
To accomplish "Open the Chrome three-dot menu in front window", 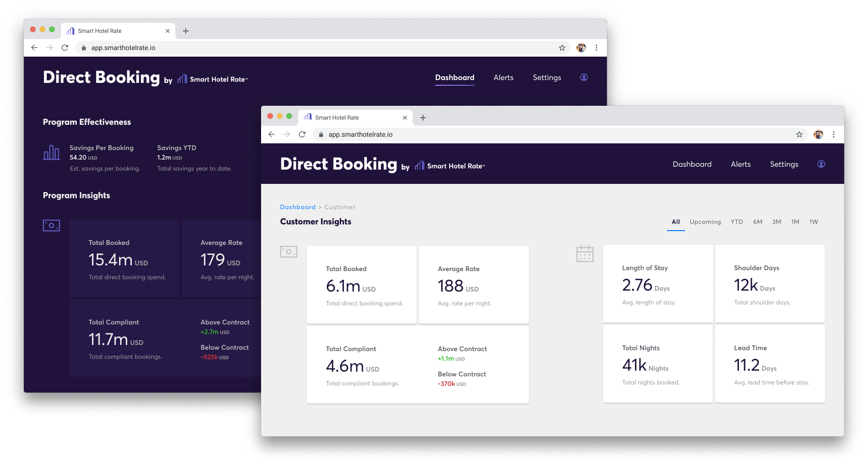I will 833,134.
